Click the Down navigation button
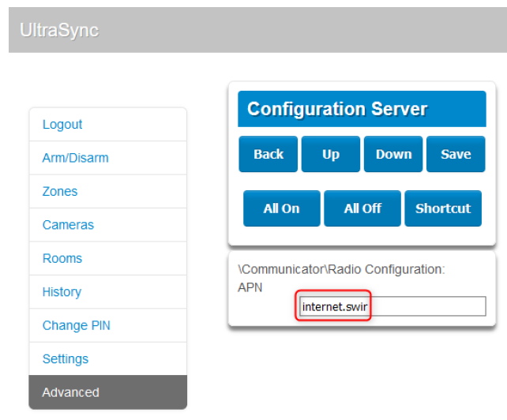Viewport: 507px width, 420px height. click(x=393, y=154)
